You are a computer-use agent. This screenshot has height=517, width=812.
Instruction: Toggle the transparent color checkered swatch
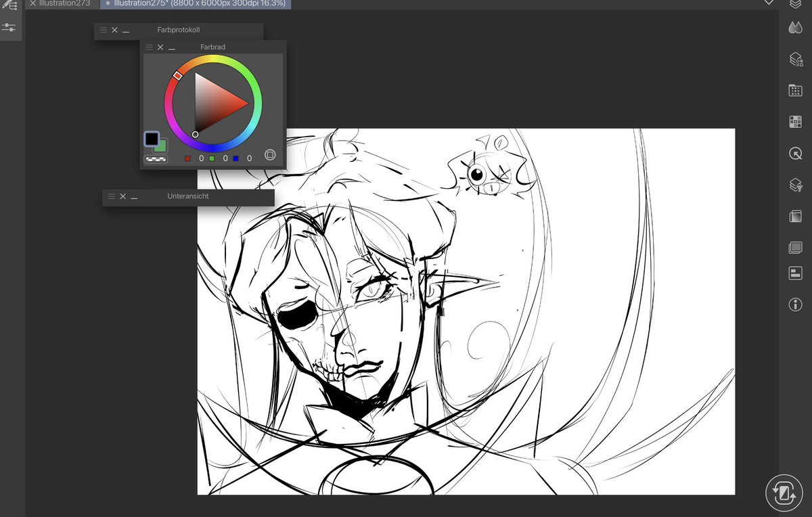pyautogui.click(x=156, y=159)
